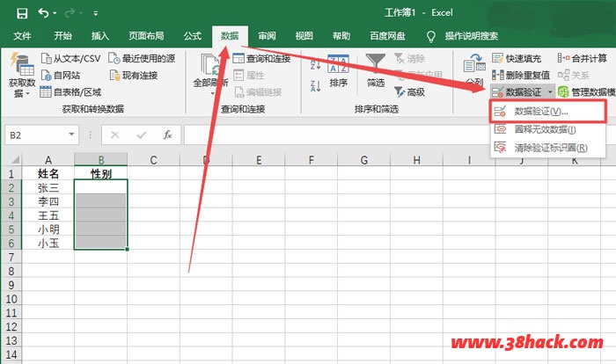Click 高级 (Advanced) filter button
Screen dimensions: 616x364
[x=410, y=91]
